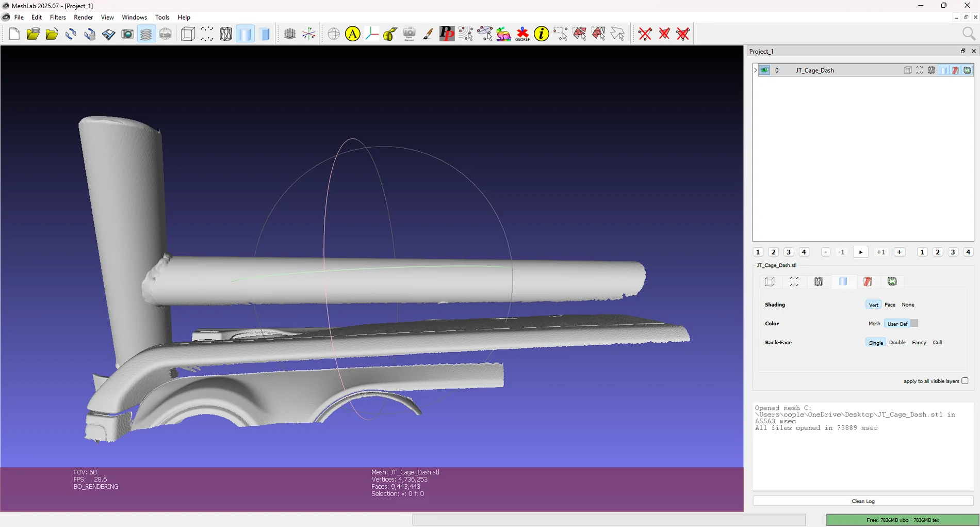Toggle wireframe rendering mode in toolbar
The width and height of the screenshot is (980, 527).
pos(226,34)
